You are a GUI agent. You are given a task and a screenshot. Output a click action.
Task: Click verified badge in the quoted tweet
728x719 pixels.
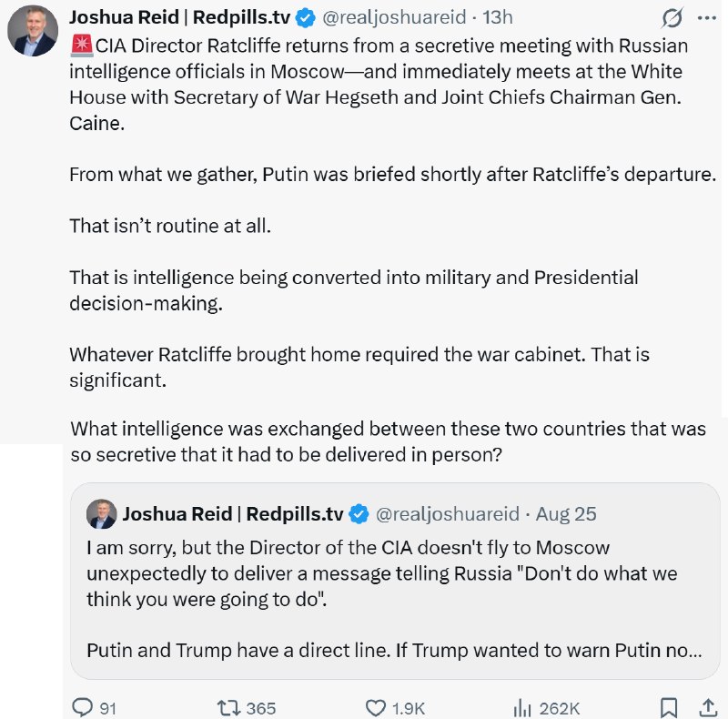pos(359,513)
